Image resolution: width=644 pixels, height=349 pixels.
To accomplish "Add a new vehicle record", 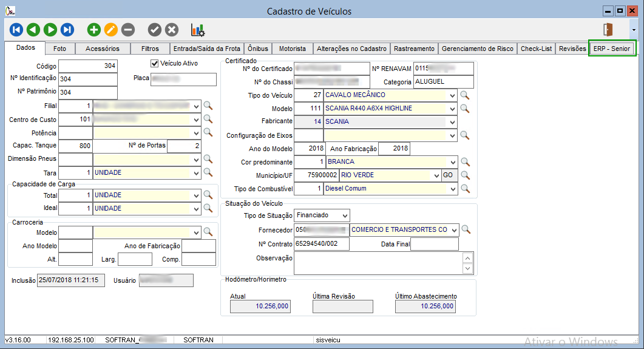I will (x=94, y=29).
